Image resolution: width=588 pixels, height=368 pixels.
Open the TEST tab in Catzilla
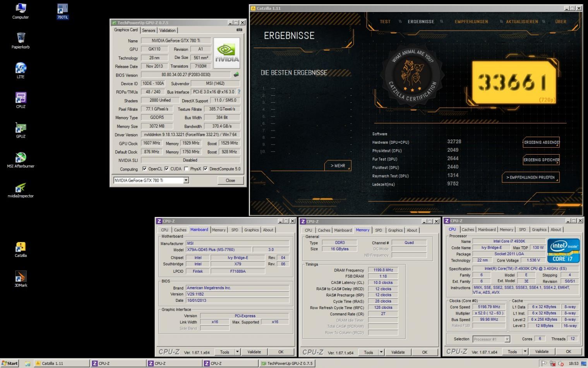pos(385,22)
